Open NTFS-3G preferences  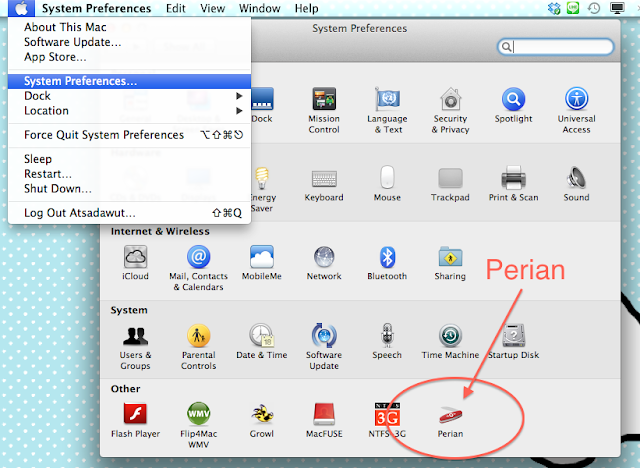coord(387,414)
